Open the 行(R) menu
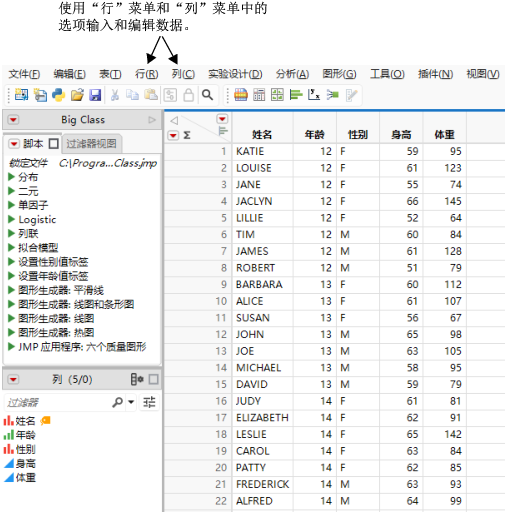The height and width of the screenshot is (514, 507). (146, 74)
